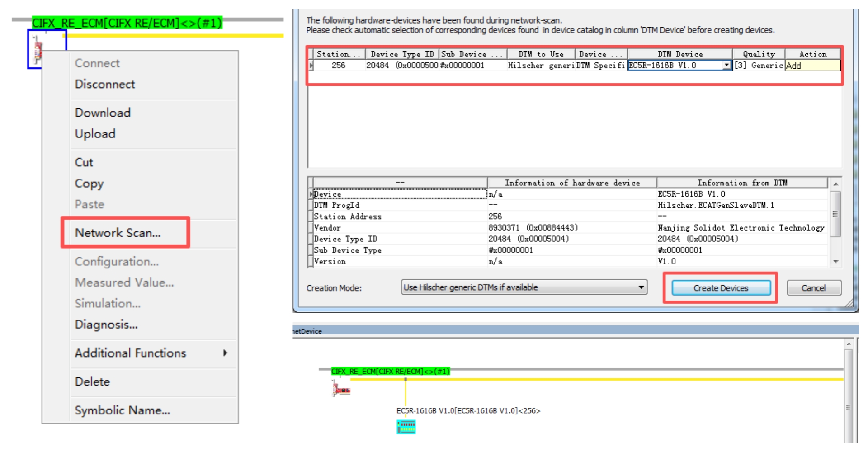Select station 256 cell in device table
Image resolution: width=868 pixels, height=452 pixels.
click(339, 66)
